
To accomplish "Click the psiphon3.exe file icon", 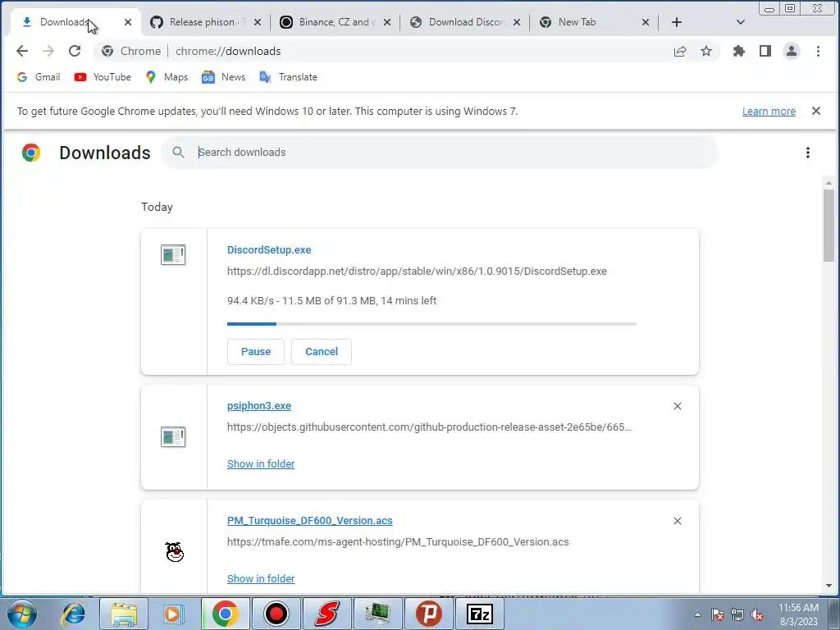I will click(x=173, y=436).
